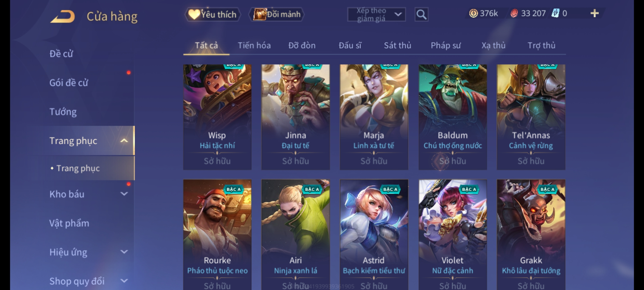Expand the Shop quy đổi section
The image size is (644, 290).
click(x=124, y=281)
